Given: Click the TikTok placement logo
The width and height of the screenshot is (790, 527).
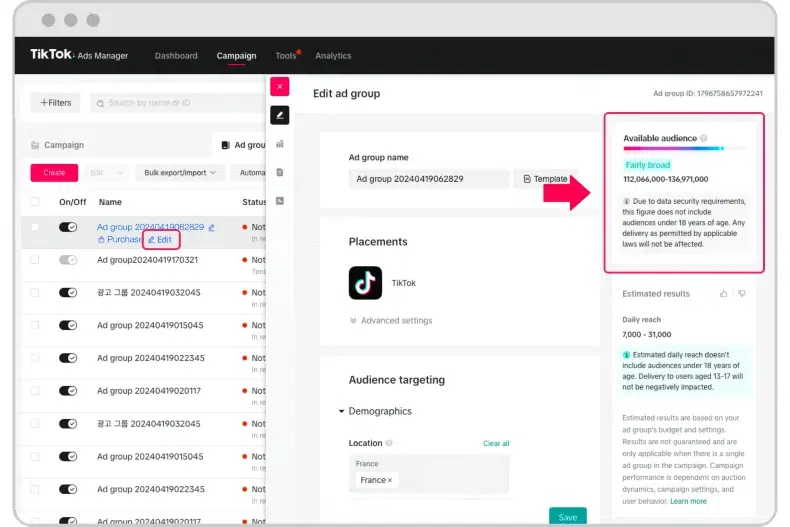Looking at the screenshot, I should [365, 283].
